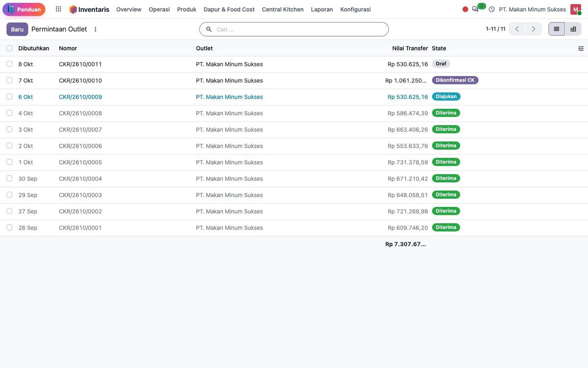Select all rows with header checkbox
The height and width of the screenshot is (368, 588).
click(9, 48)
